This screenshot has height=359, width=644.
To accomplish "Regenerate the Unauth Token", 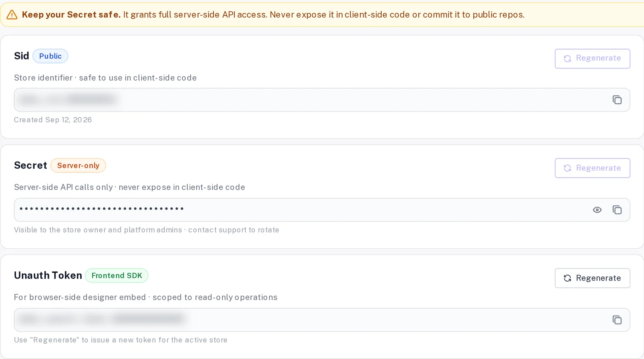I will pyautogui.click(x=592, y=278).
